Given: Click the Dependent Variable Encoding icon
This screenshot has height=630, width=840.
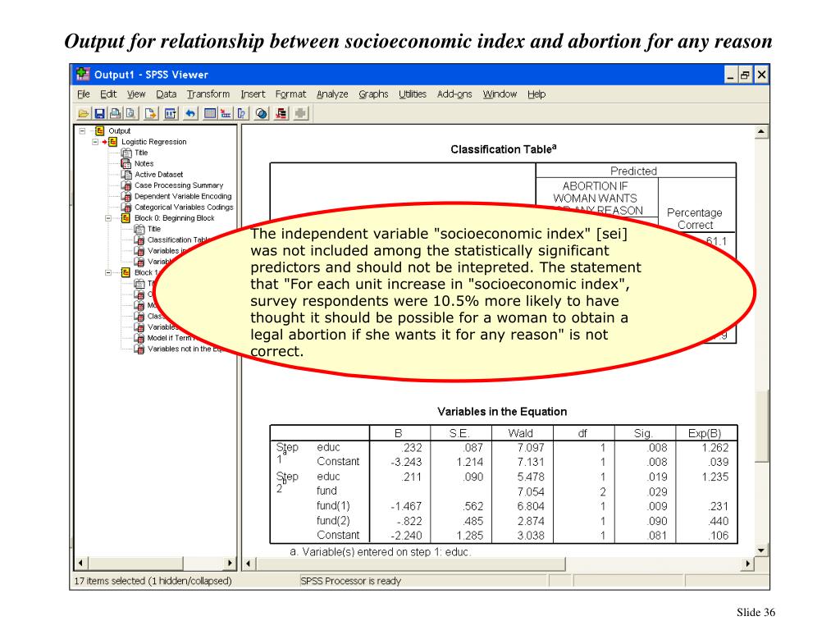Looking at the screenshot, I should (x=126, y=196).
